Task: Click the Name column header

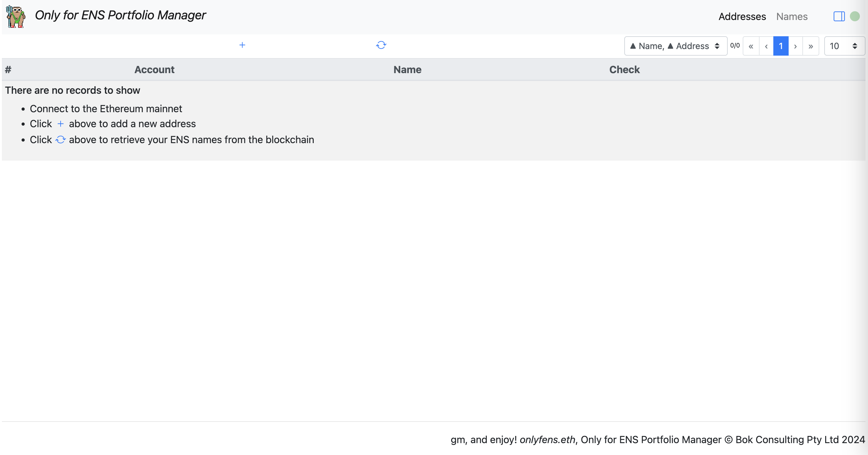Action: pyautogui.click(x=407, y=70)
